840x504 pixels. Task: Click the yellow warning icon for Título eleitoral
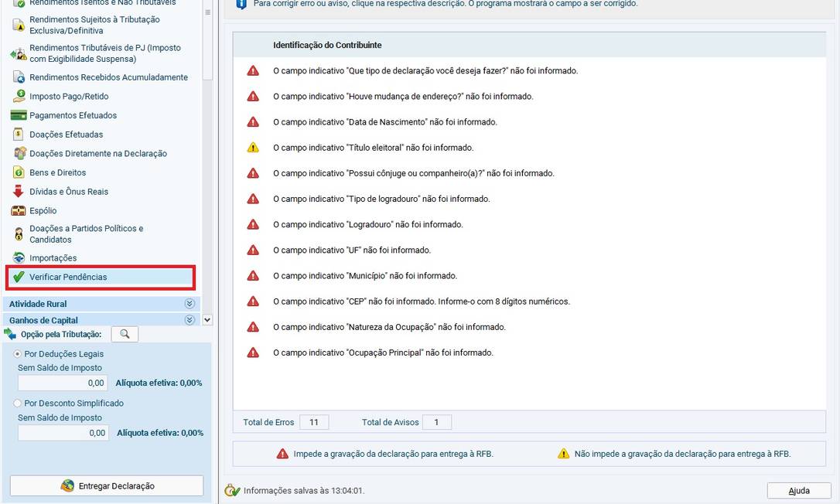pos(253,148)
